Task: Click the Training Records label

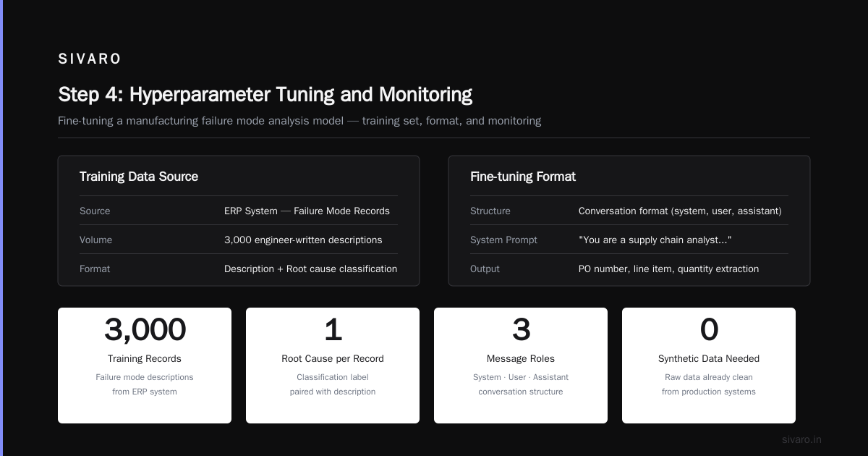Action: 145,358
